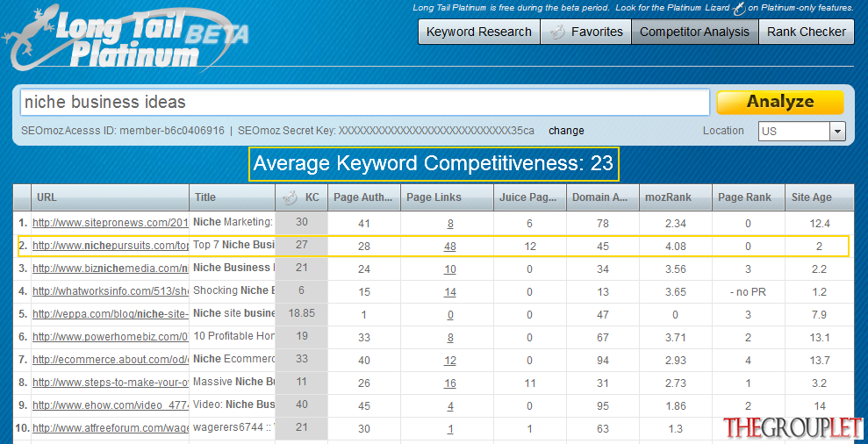868x444 pixels.
Task: Click Page Authority value 41
Action: (x=363, y=224)
